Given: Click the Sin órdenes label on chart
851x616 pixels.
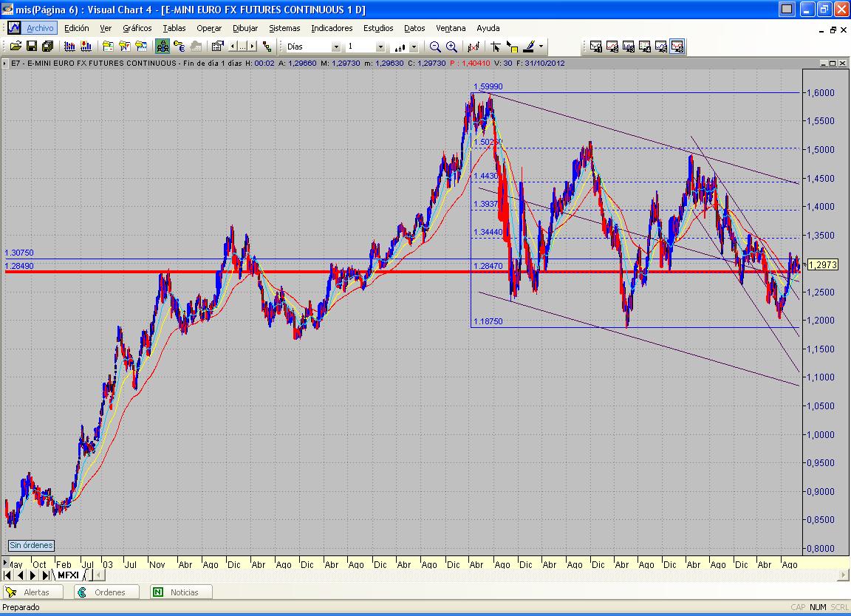Looking at the screenshot, I should click(x=32, y=545).
